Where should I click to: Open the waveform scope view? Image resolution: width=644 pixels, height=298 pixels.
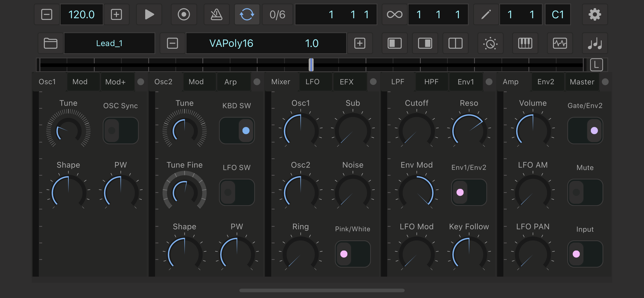(x=560, y=43)
